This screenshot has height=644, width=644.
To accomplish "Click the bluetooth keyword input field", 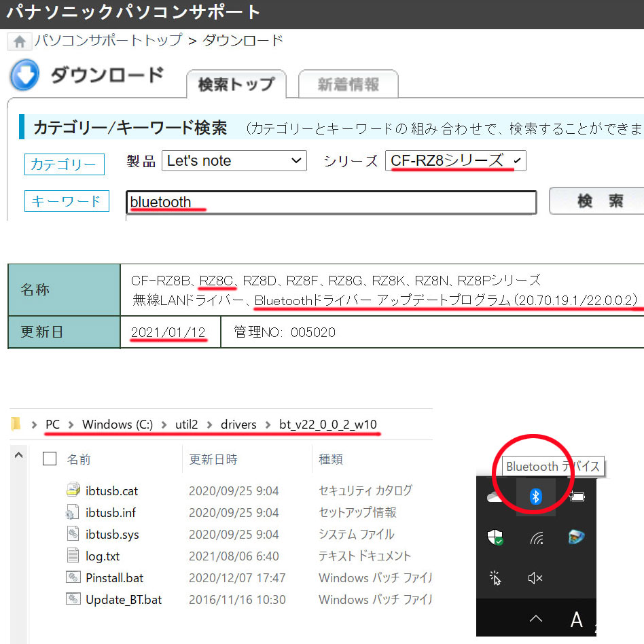I will pos(332,202).
